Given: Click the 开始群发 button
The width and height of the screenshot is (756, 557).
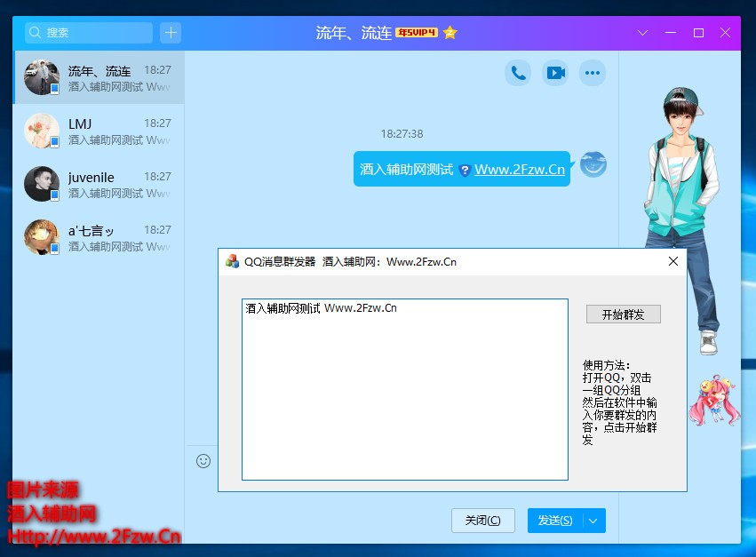Looking at the screenshot, I should (624, 314).
